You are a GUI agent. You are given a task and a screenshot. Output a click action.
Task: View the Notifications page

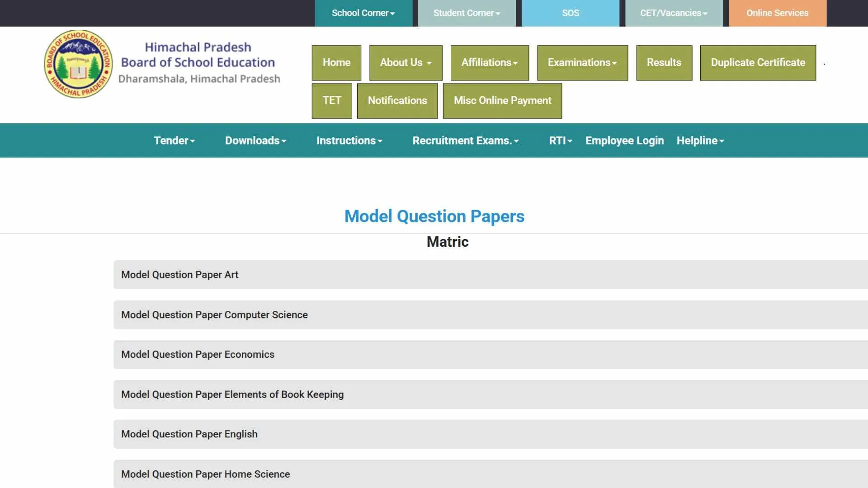397,101
